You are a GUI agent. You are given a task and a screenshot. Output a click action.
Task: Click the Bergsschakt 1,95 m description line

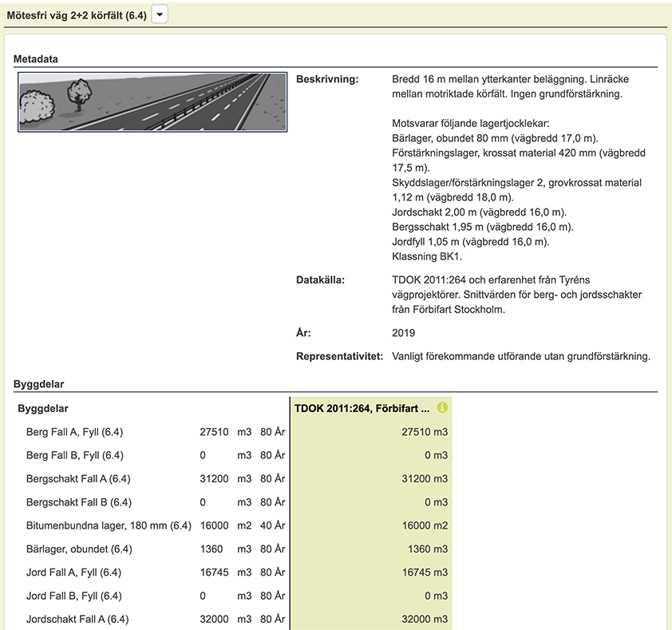[x=483, y=227]
